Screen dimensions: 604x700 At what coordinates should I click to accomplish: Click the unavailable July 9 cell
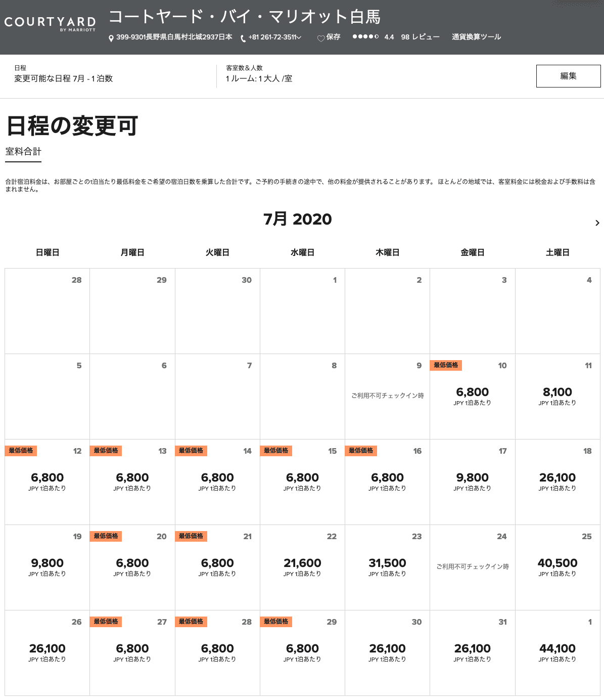[x=387, y=397]
